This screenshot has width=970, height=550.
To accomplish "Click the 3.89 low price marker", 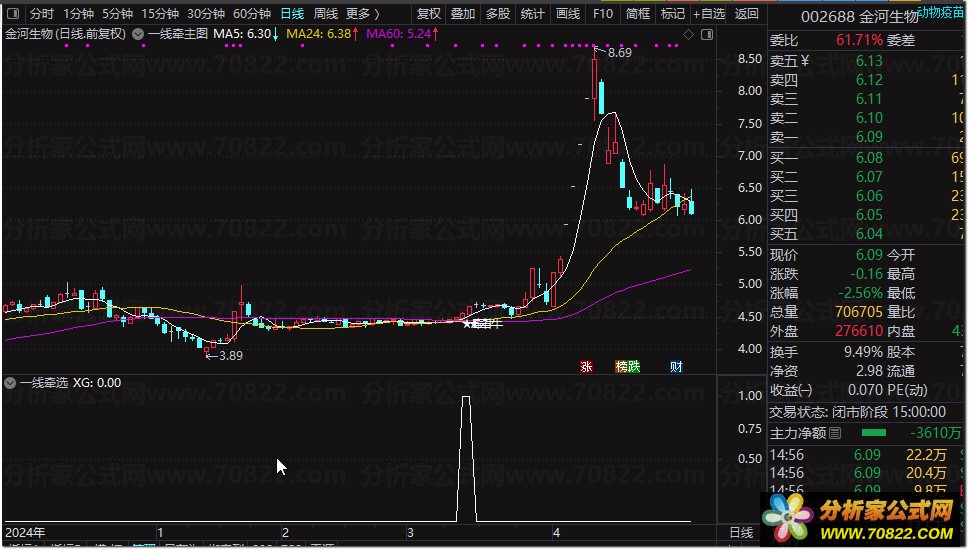I will coord(230,356).
